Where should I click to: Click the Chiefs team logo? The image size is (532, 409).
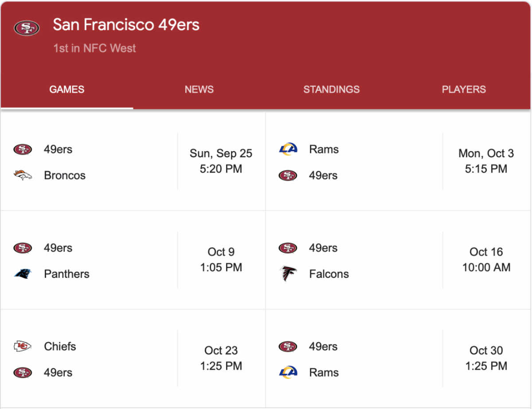23,346
